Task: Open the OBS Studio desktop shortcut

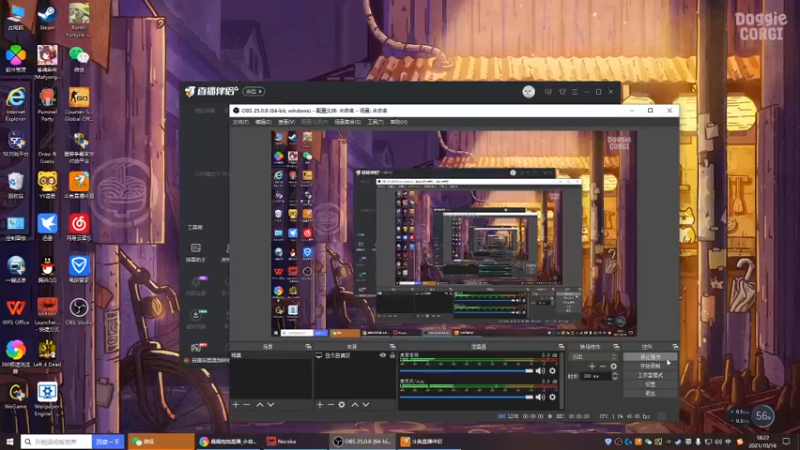Action: pos(79,312)
